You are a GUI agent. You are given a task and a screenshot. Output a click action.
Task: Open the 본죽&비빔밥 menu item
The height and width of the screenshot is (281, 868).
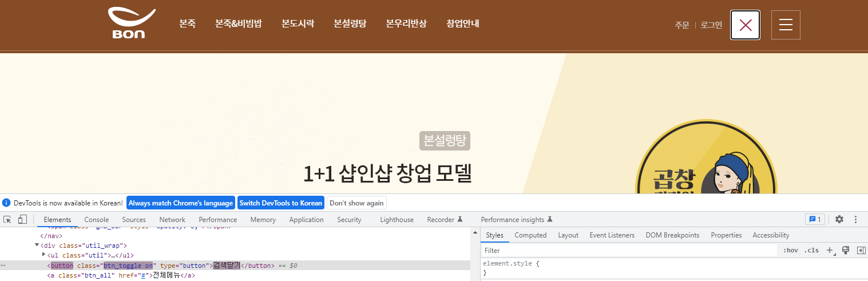tap(239, 23)
